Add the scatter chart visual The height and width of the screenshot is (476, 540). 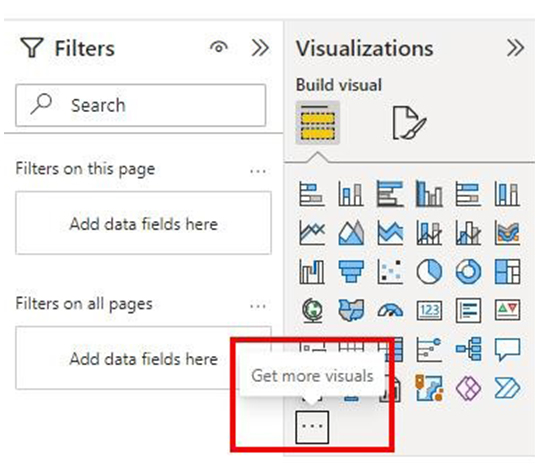pos(390,271)
